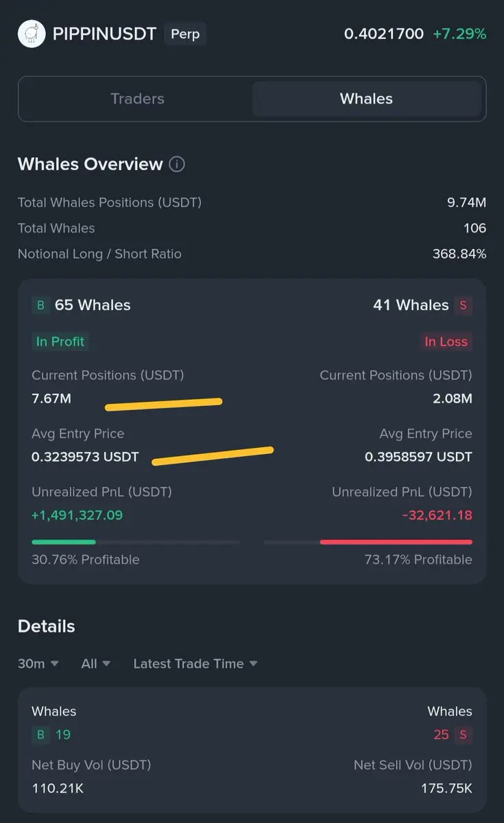
Task: Click the PIPPIN token logo icon
Action: click(30, 34)
